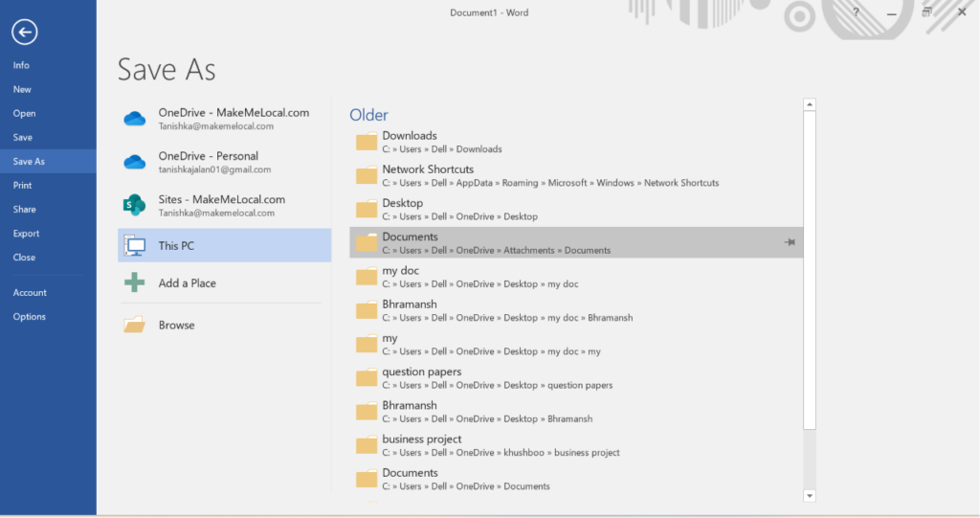Click the Desktop folder icon
The width and height of the screenshot is (980, 518).
click(x=367, y=210)
